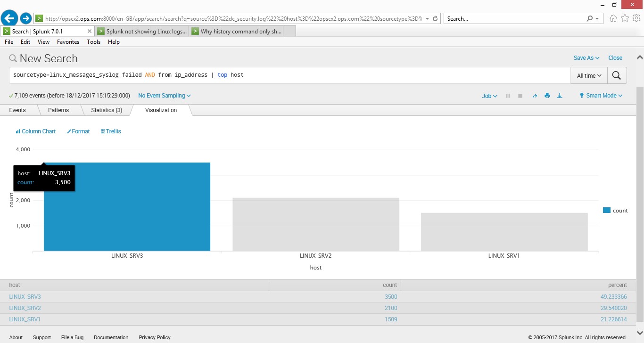
Task: Open the browser home icon
Action: point(613,18)
